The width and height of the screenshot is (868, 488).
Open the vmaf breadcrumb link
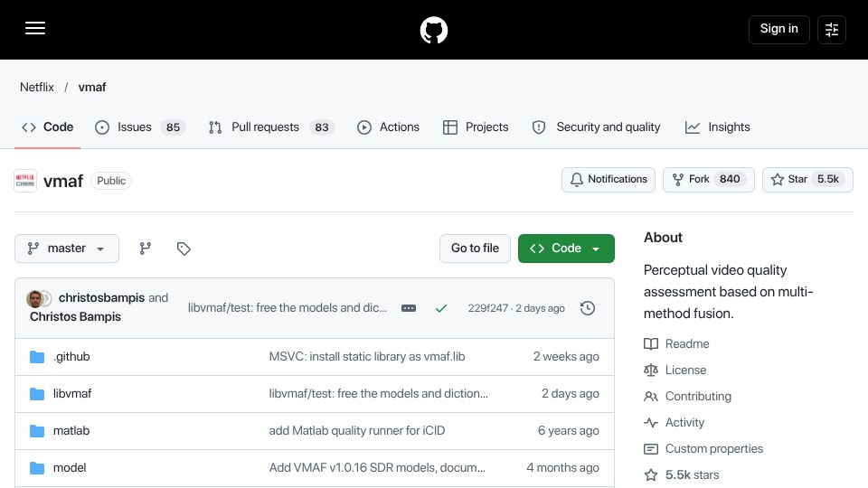coord(92,88)
